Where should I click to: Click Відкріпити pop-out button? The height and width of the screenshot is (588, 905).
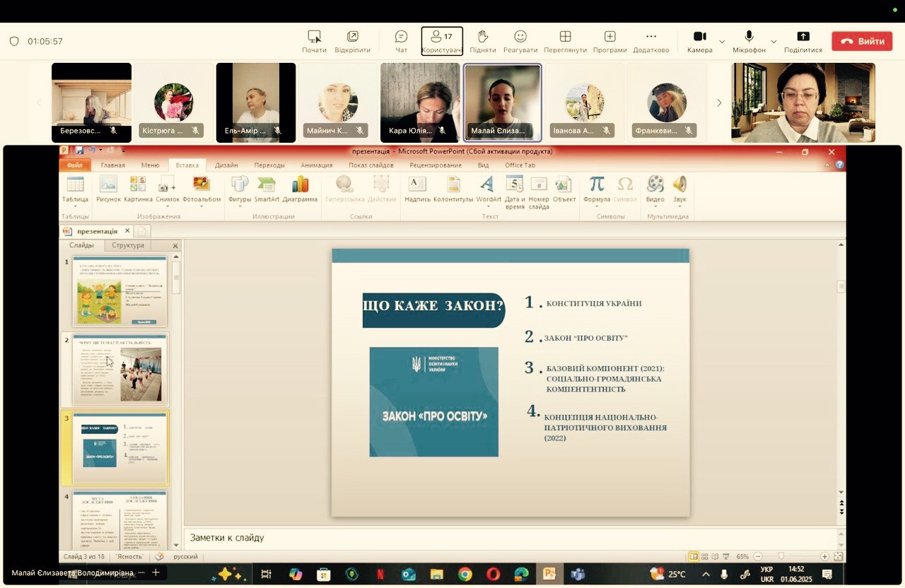pyautogui.click(x=352, y=41)
